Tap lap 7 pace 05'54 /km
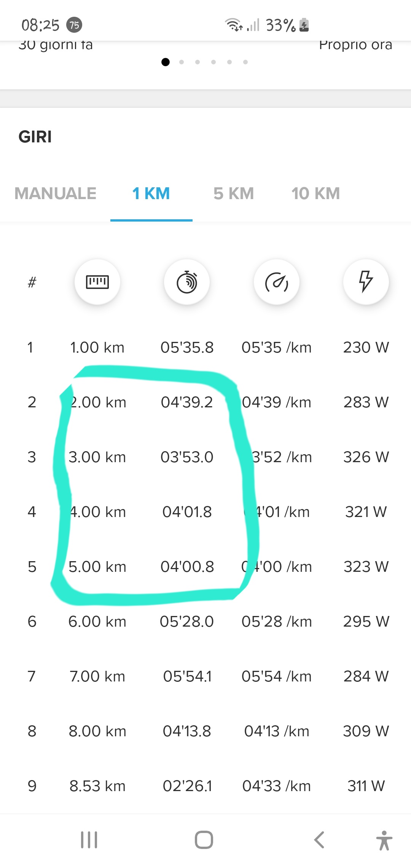This screenshot has height=868, width=411. pos(277,677)
